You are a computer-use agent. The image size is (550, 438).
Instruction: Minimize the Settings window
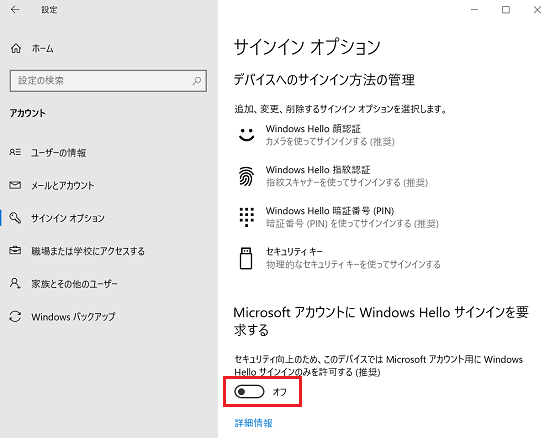pyautogui.click(x=475, y=10)
